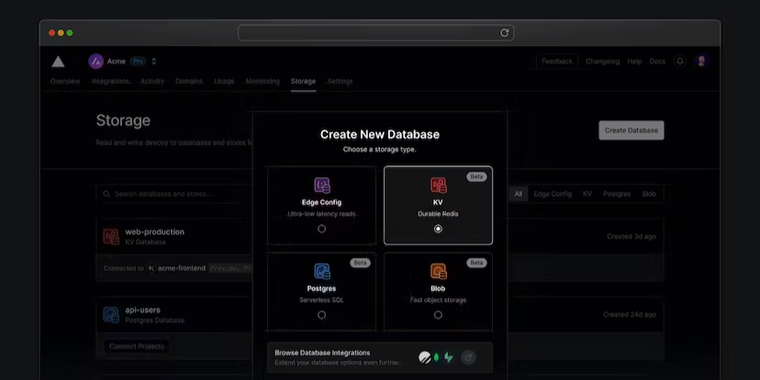Select the Blob radio button
760x380 pixels.
coord(438,315)
